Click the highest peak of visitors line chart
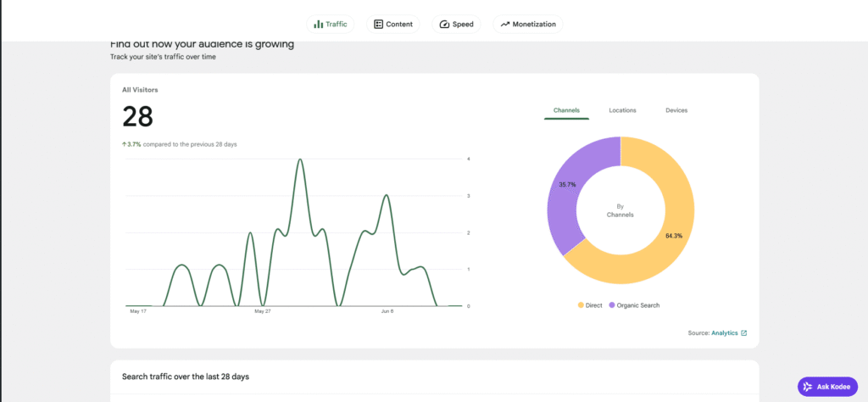 [300, 159]
